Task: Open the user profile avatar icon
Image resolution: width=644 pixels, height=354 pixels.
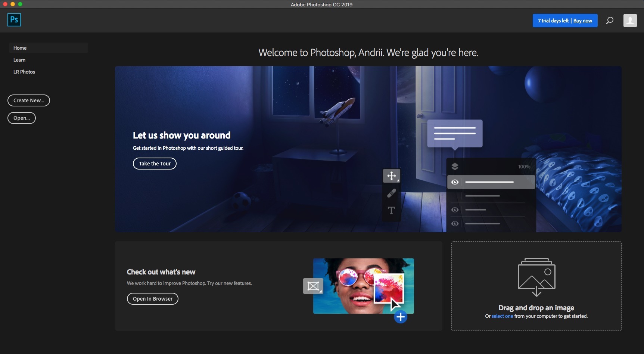Action: point(630,21)
